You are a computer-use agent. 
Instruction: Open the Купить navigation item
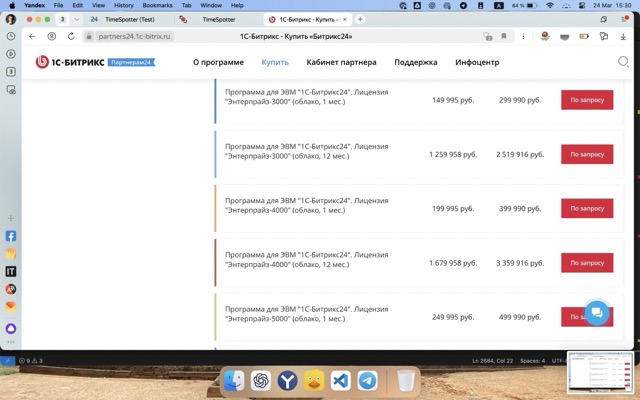[275, 62]
